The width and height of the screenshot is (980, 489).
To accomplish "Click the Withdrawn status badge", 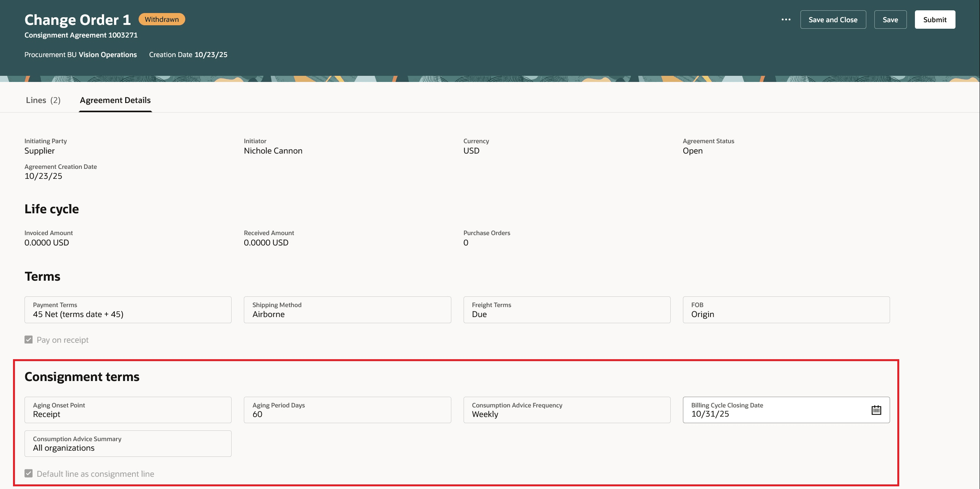I will (x=162, y=19).
